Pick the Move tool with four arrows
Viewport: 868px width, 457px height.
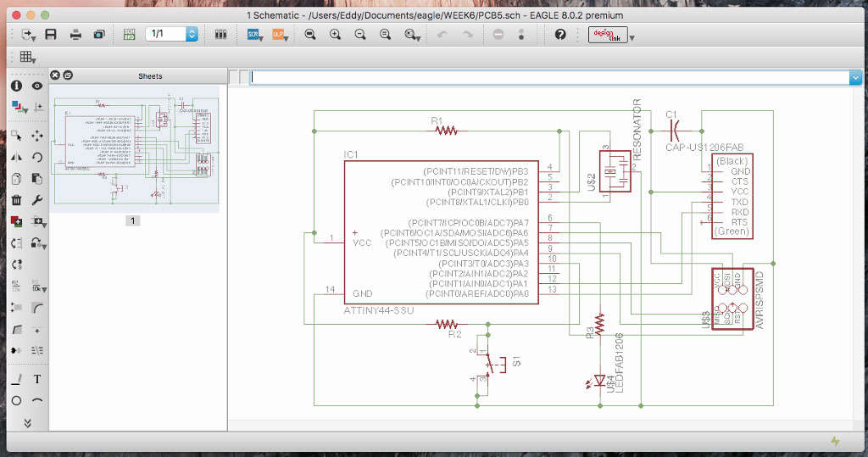(37, 136)
